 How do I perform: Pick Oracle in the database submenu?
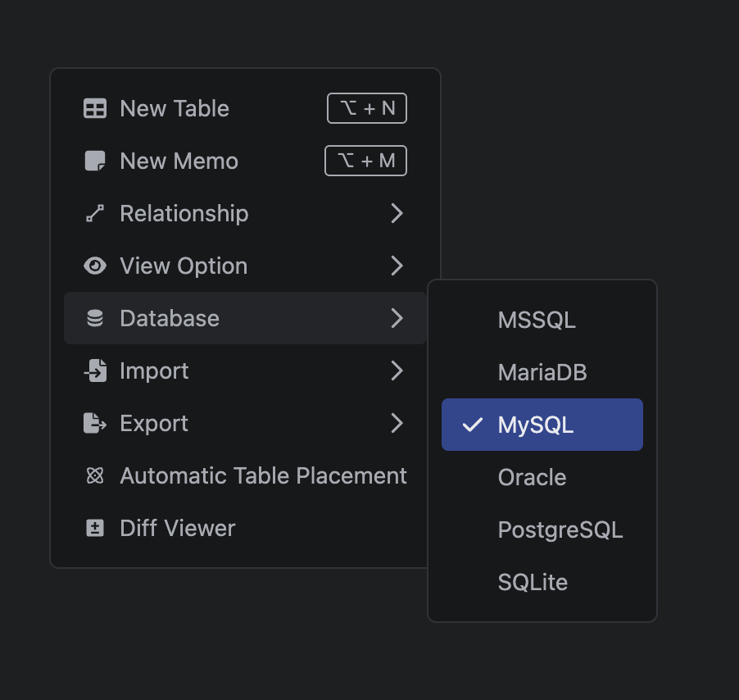(x=532, y=477)
